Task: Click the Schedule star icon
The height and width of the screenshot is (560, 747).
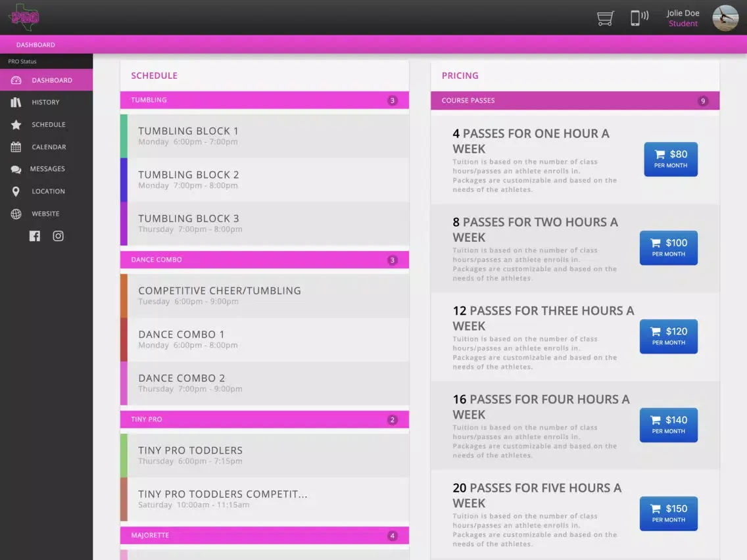Action: click(16, 124)
